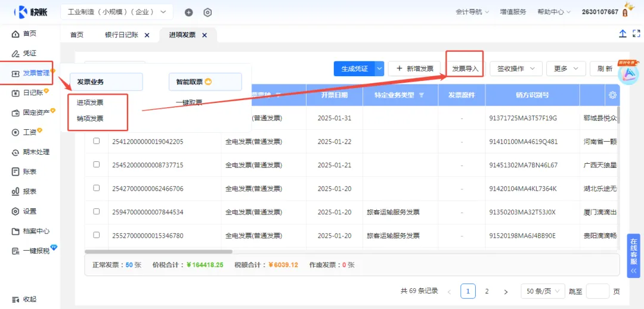Expand the 工业制造（小规模） company dropdown
644x309 pixels.
[117, 12]
